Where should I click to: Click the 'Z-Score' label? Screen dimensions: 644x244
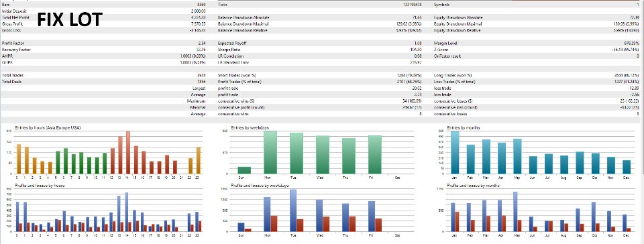[441, 50]
